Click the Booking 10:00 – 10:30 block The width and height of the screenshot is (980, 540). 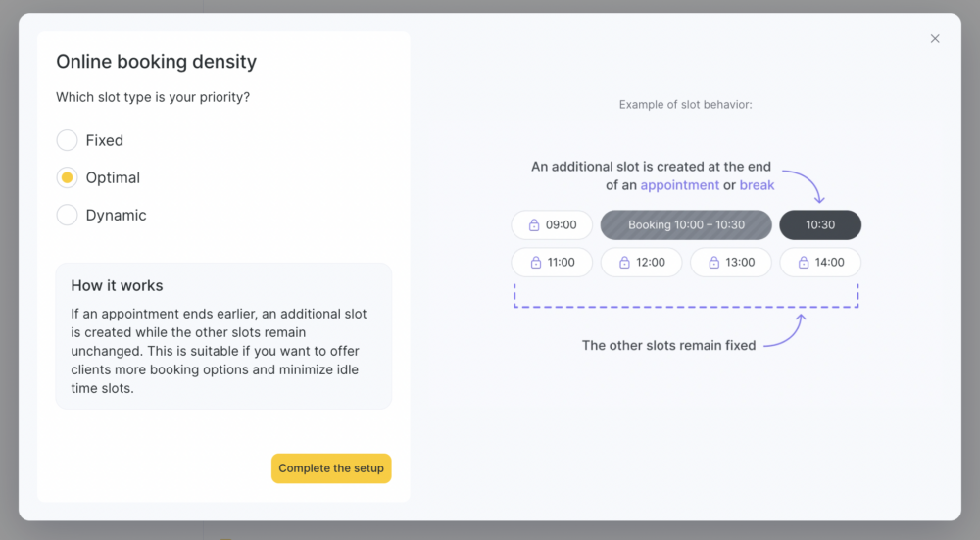[x=686, y=225]
